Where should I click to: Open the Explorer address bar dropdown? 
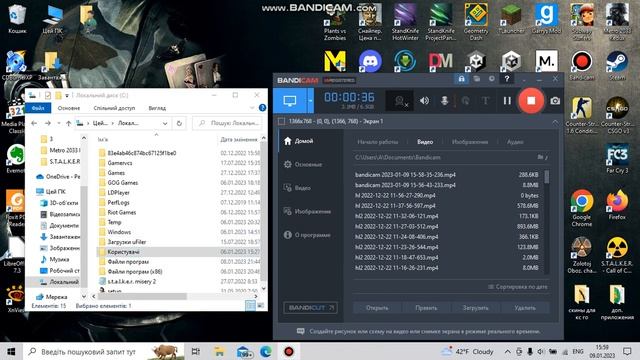(x=165, y=123)
